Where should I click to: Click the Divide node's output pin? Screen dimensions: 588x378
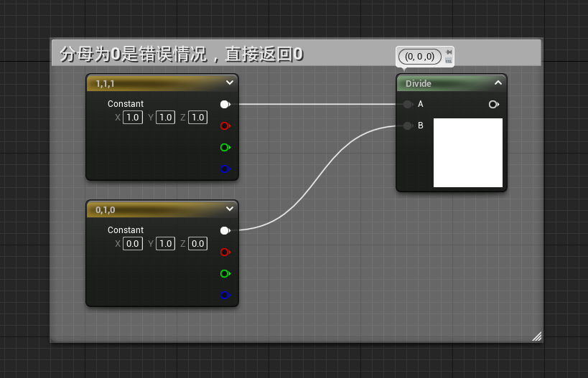tap(493, 105)
